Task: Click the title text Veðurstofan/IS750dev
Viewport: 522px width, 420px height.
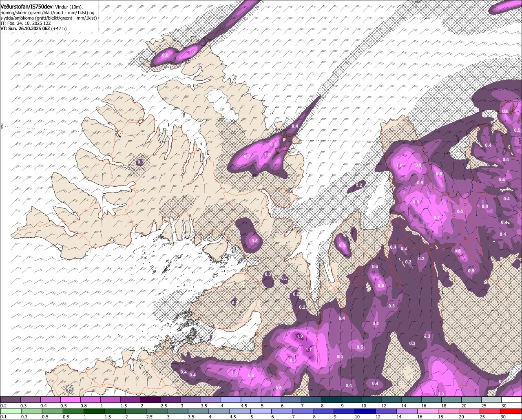Action: click(x=27, y=7)
